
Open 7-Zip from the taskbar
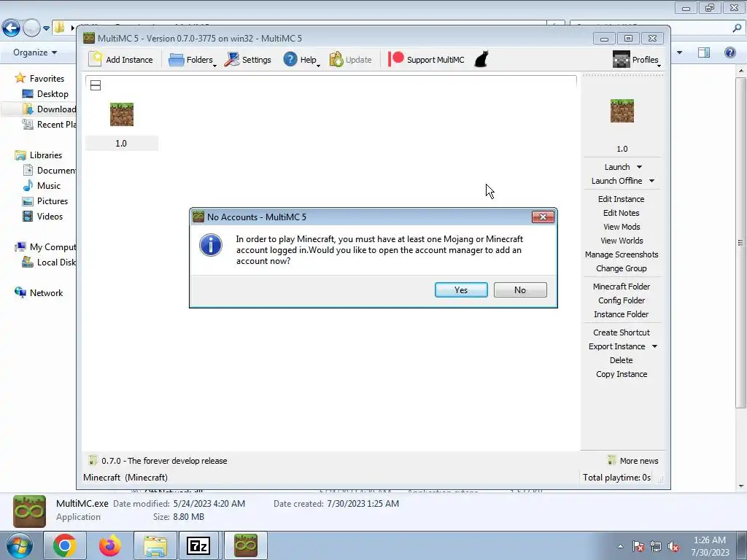198,545
